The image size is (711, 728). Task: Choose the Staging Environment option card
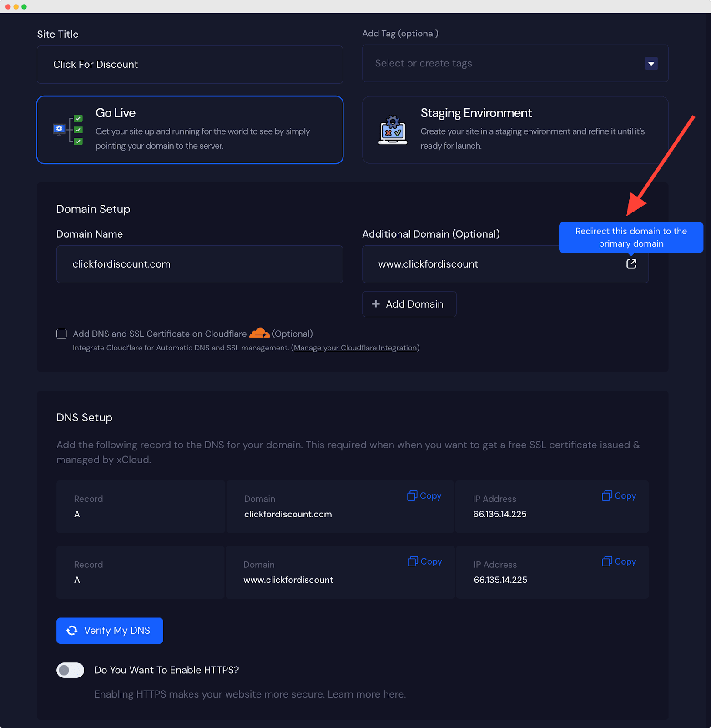tap(514, 130)
